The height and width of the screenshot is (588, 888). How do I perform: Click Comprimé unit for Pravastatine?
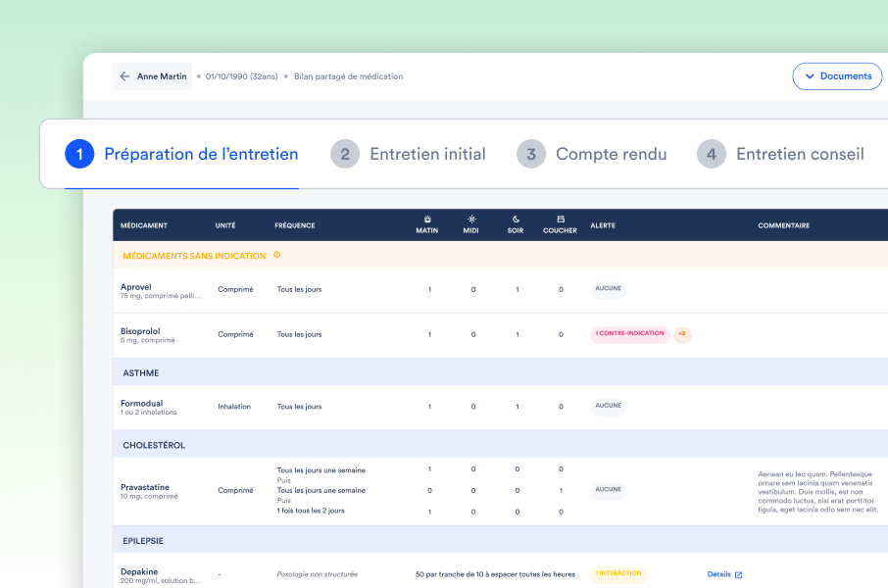(235, 491)
